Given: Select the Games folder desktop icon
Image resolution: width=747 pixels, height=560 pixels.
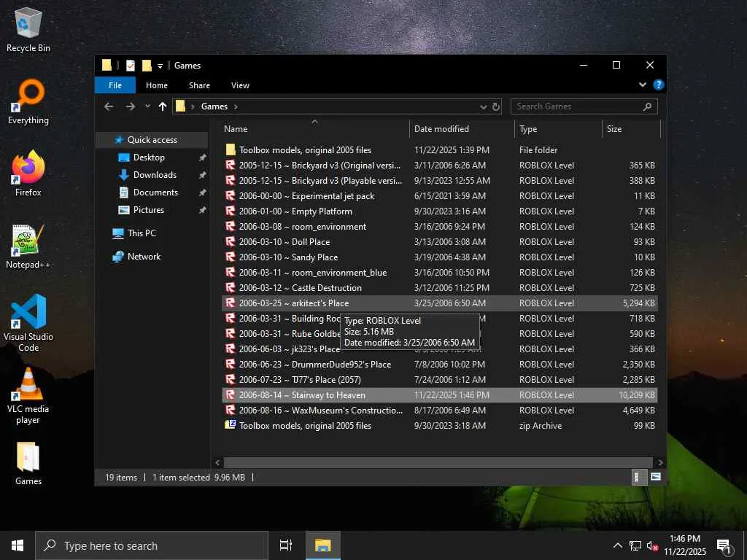Looking at the screenshot, I should coord(28,464).
